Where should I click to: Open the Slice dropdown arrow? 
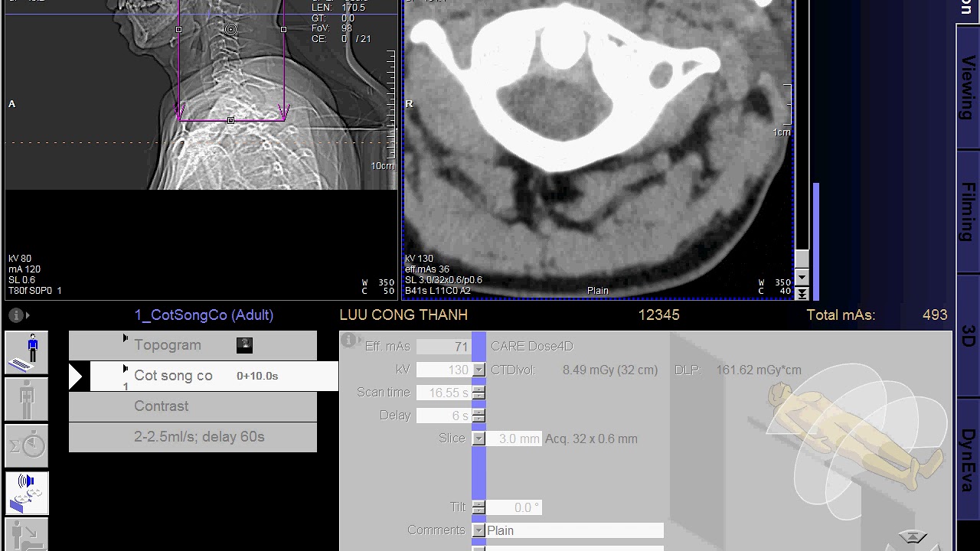pyautogui.click(x=479, y=439)
